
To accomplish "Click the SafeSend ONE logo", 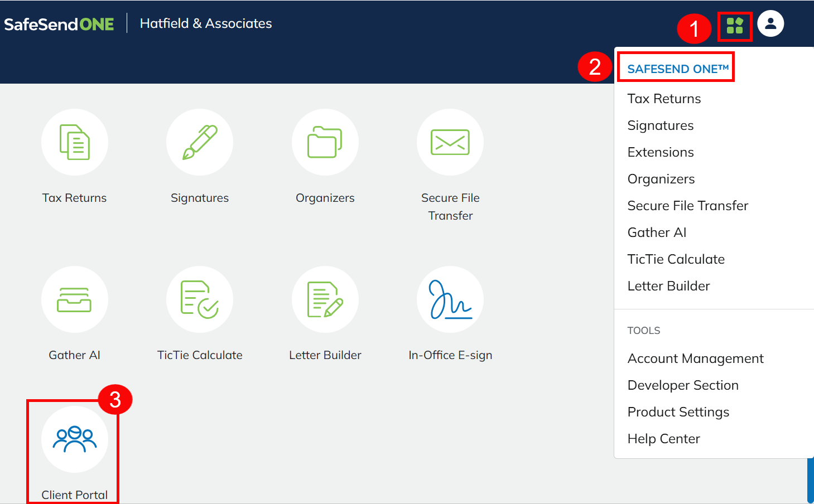I will click(x=59, y=24).
